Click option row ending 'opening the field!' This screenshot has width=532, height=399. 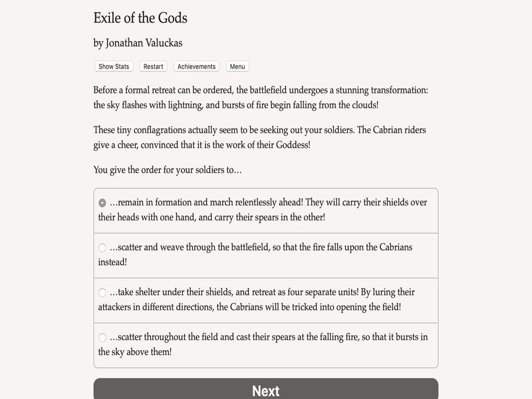point(266,301)
